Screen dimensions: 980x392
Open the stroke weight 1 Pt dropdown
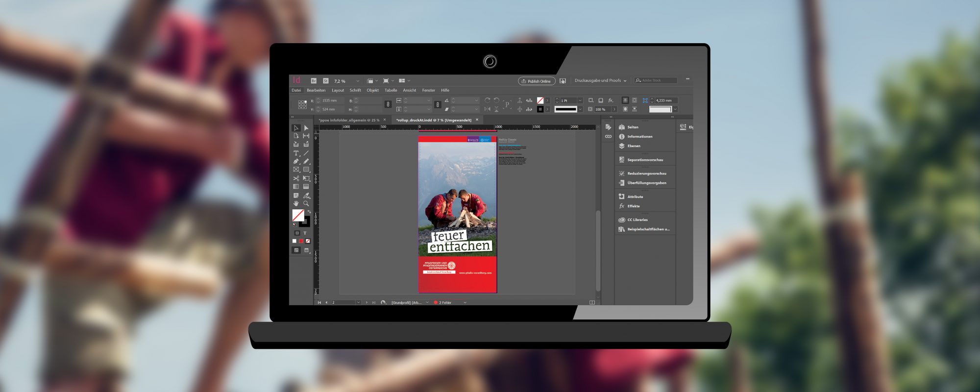pyautogui.click(x=580, y=100)
